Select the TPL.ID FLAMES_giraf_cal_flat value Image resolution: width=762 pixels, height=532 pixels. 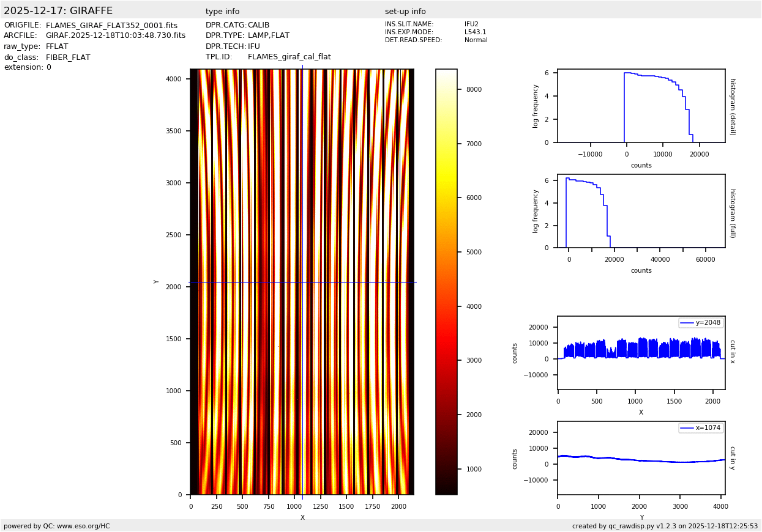289,57
